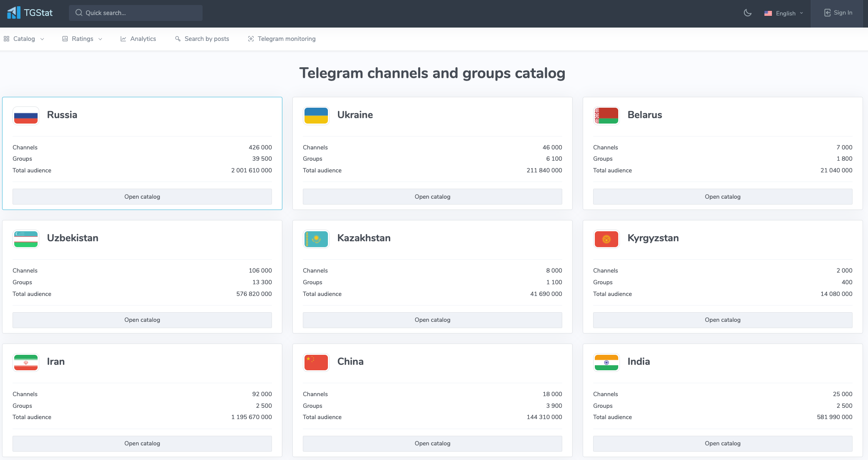The height and width of the screenshot is (460, 868).
Task: Click the Iran flag icon
Action: tap(26, 362)
